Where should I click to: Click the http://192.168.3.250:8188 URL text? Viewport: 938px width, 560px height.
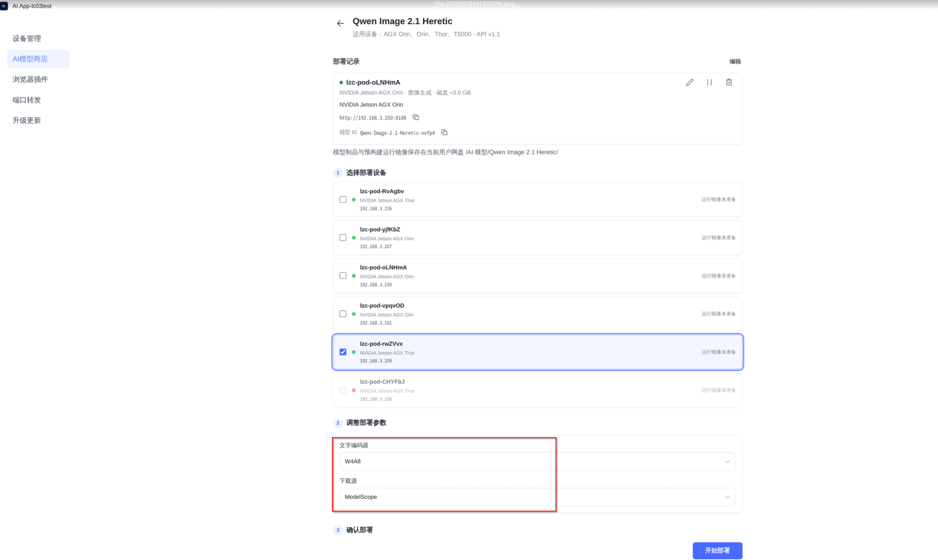[372, 118]
